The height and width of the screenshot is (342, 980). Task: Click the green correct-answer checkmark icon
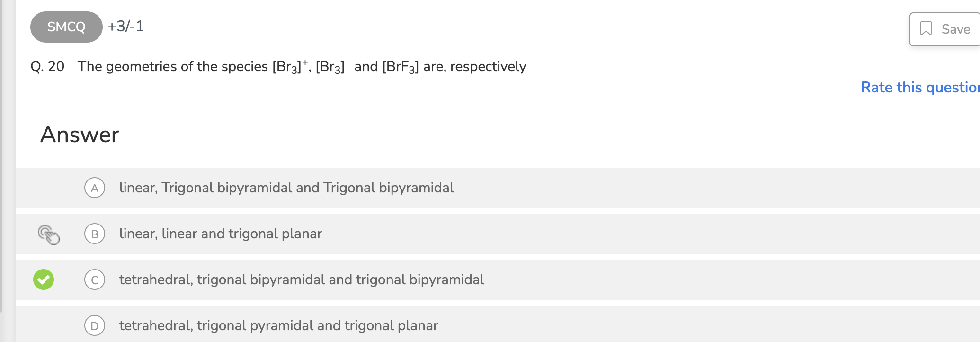pos(44,279)
